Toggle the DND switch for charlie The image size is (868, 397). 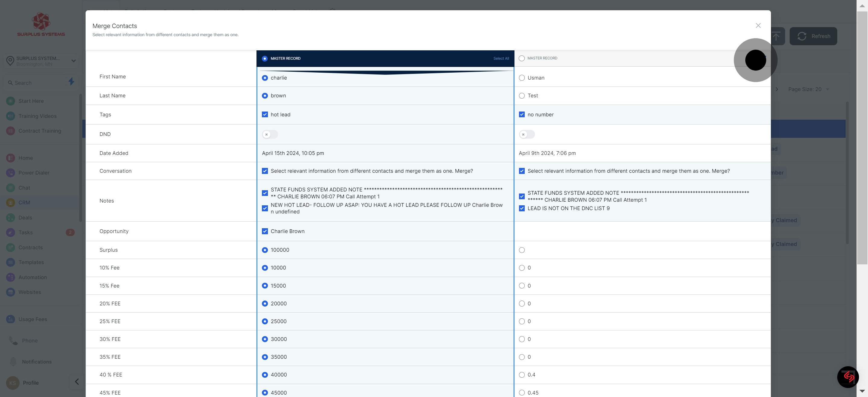[270, 134]
